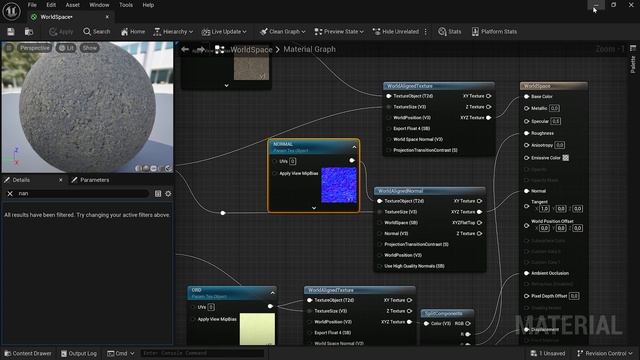This screenshot has width=640, height=360.
Task: Click the Unreal Engine logo icon
Action: click(x=11, y=11)
